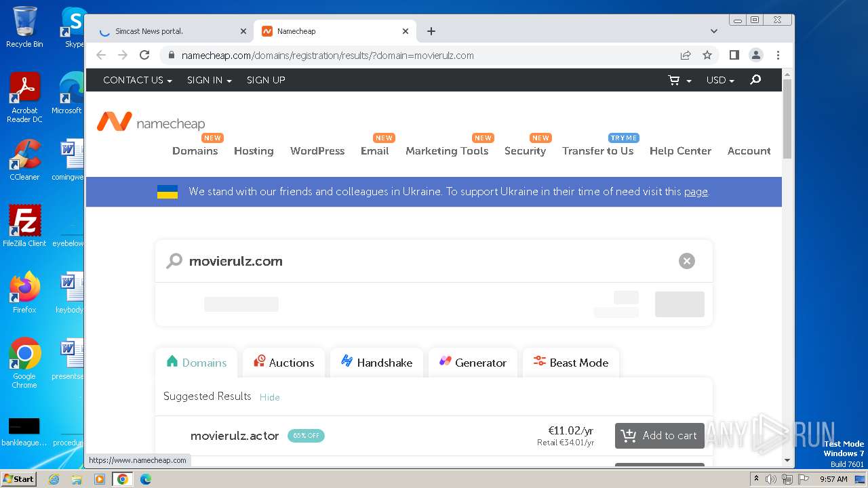The width and height of the screenshot is (868, 488).
Task: Click SIGN UP link
Action: (x=266, y=80)
